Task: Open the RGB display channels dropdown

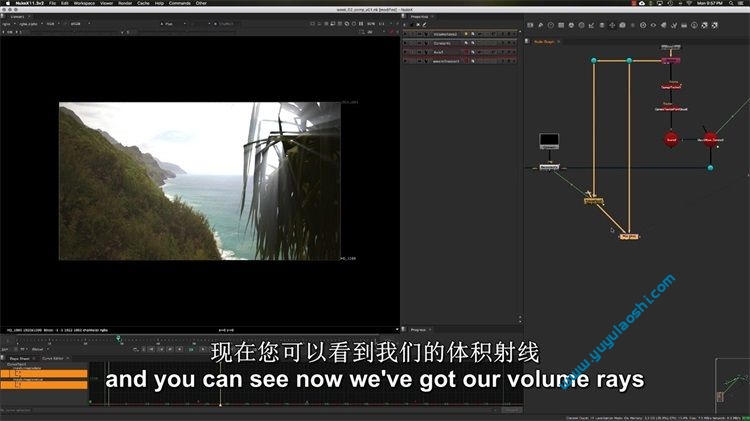Action: (53, 23)
